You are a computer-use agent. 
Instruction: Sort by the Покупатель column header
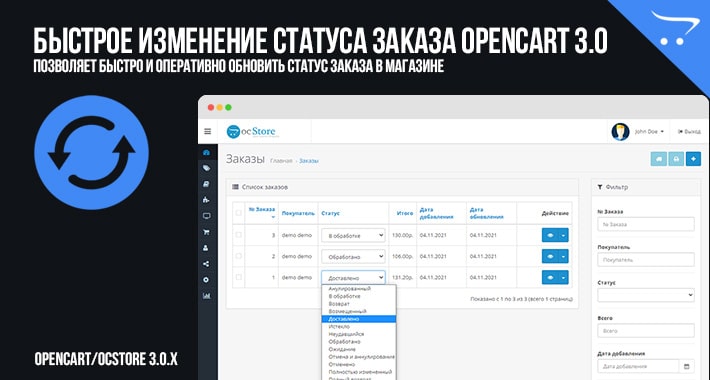click(298, 213)
